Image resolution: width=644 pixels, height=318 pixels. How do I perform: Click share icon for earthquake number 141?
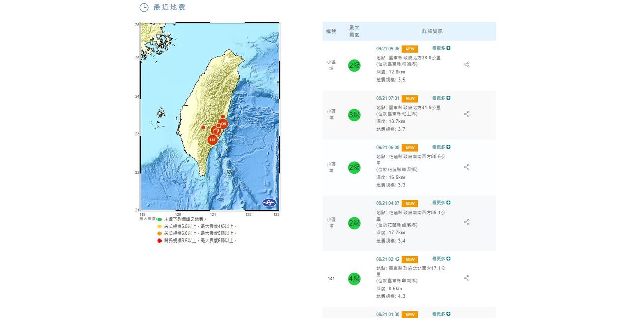(x=466, y=278)
